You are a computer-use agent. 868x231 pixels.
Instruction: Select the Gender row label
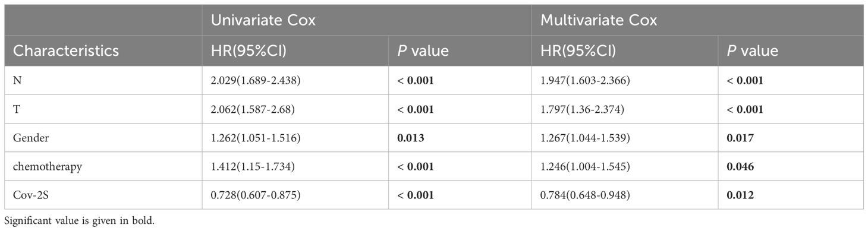[28, 138]
